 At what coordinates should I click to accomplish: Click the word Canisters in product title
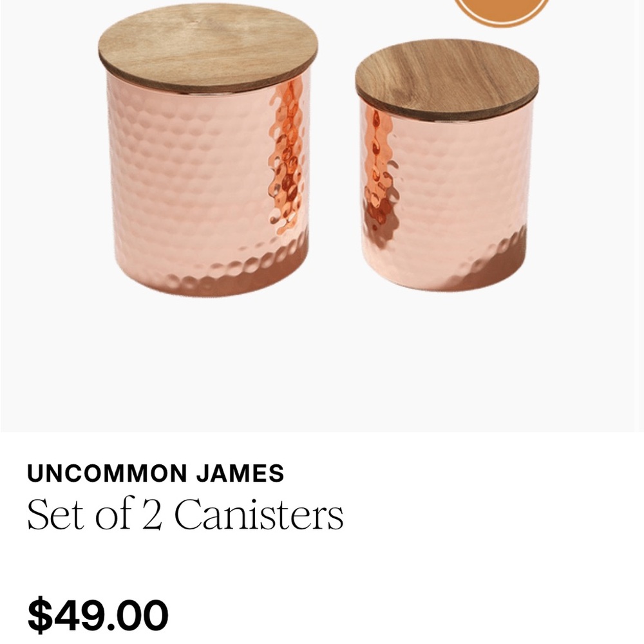tap(259, 514)
